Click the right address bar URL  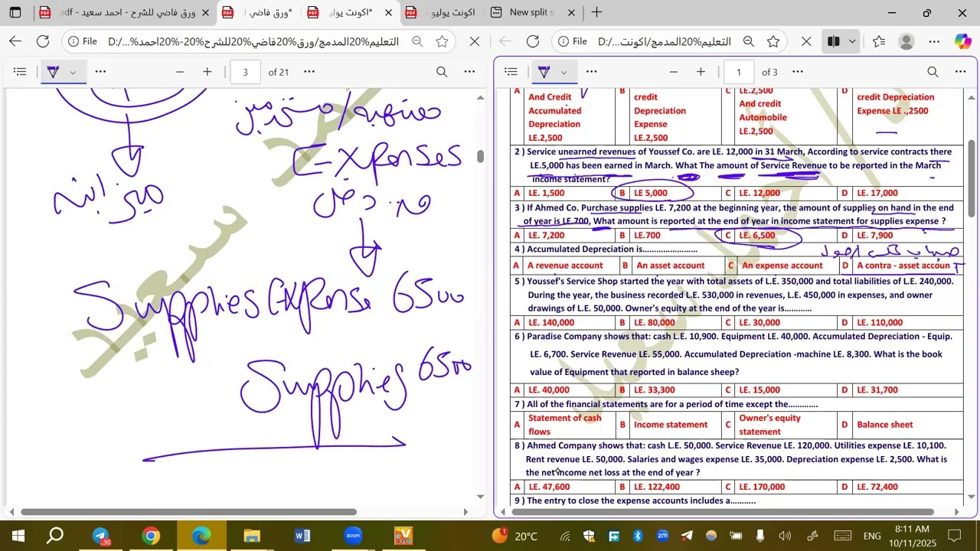(664, 41)
